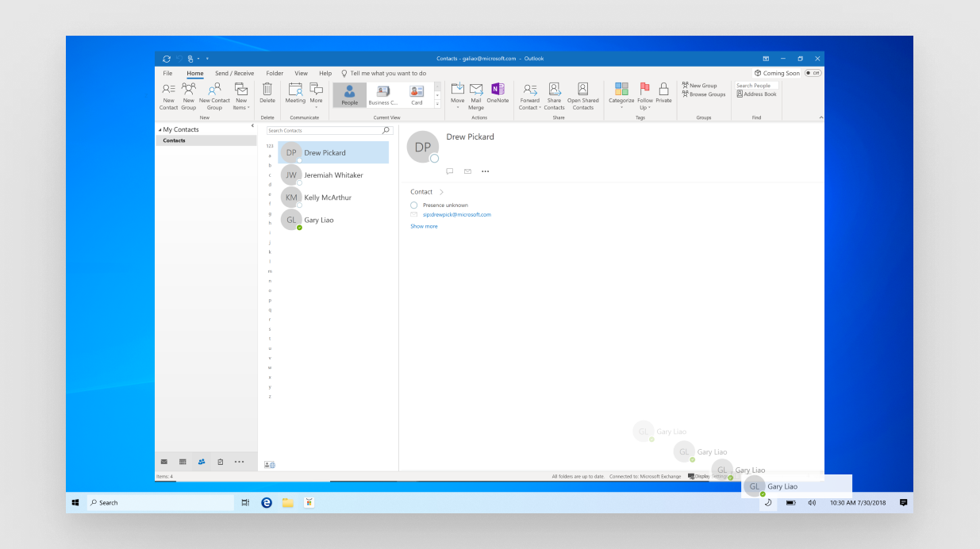Click New Group in Groups section
This screenshot has width=980, height=549.
[699, 86]
